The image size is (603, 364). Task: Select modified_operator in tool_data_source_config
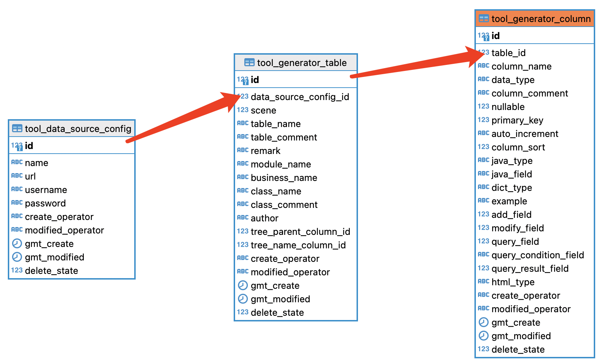65,230
